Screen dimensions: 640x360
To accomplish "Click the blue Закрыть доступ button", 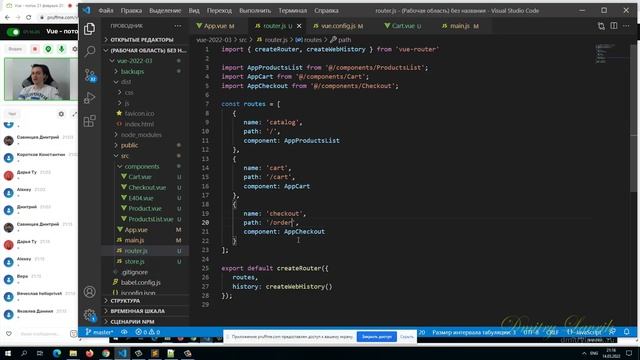I will tap(376, 337).
